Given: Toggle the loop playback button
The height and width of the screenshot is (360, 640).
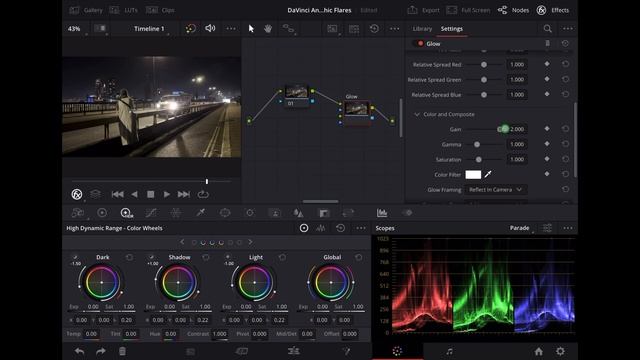Looking at the screenshot, I should click(203, 194).
